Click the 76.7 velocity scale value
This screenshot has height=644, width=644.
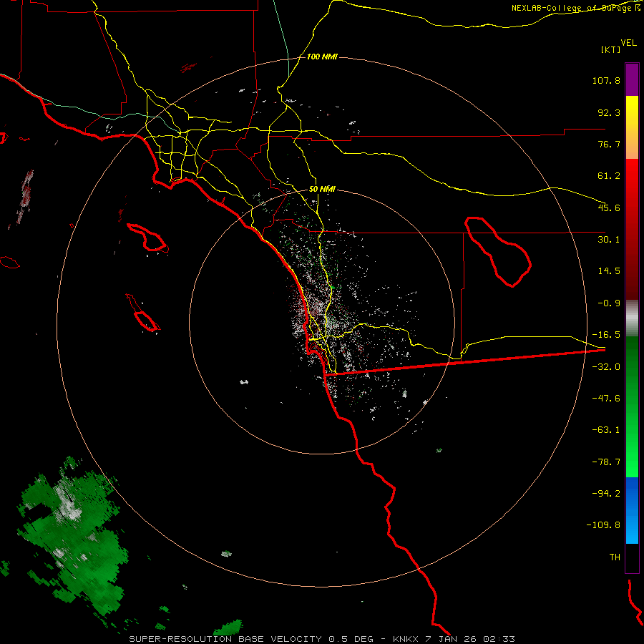tap(609, 144)
